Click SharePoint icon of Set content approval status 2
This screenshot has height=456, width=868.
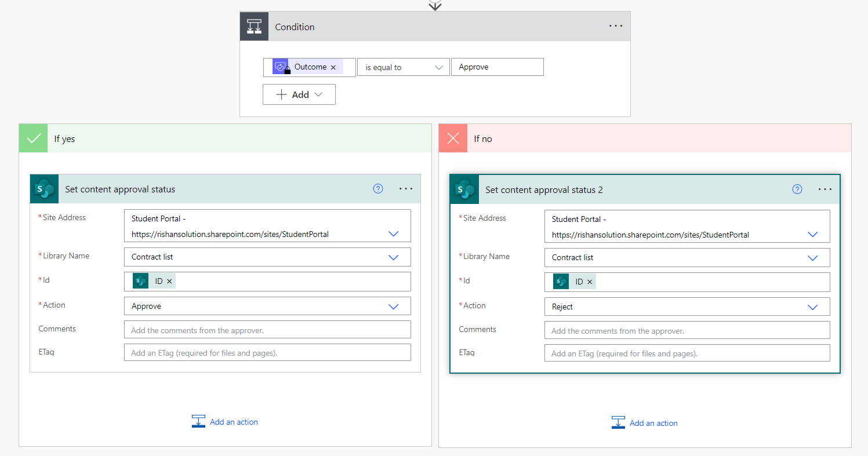464,189
